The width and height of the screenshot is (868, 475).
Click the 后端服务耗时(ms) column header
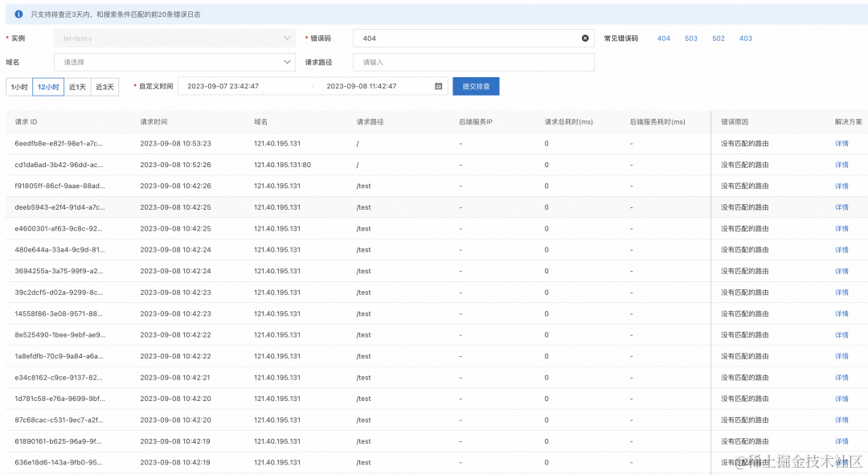coord(657,122)
